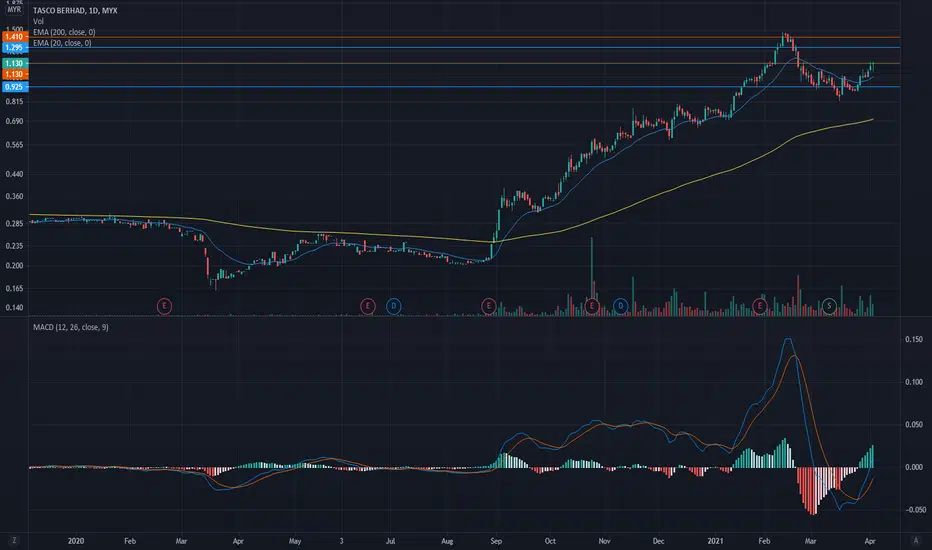Viewport: 932px width, 550px height.
Task: Click the -0.050 MACD axis value
Action: coord(915,510)
